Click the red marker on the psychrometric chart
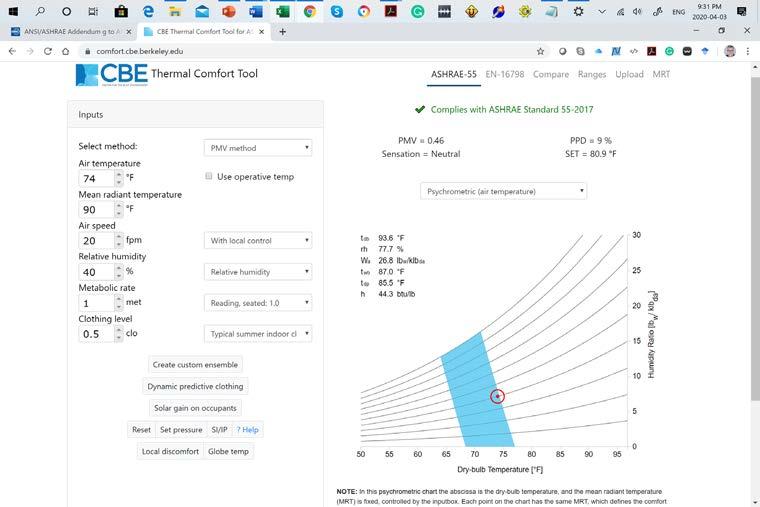Image resolution: width=760 pixels, height=507 pixels. pos(497,396)
